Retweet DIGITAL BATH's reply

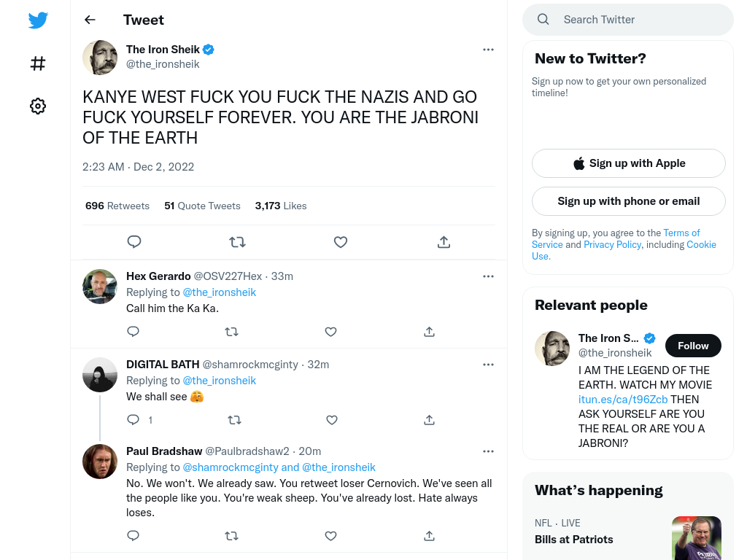pyautogui.click(x=234, y=419)
